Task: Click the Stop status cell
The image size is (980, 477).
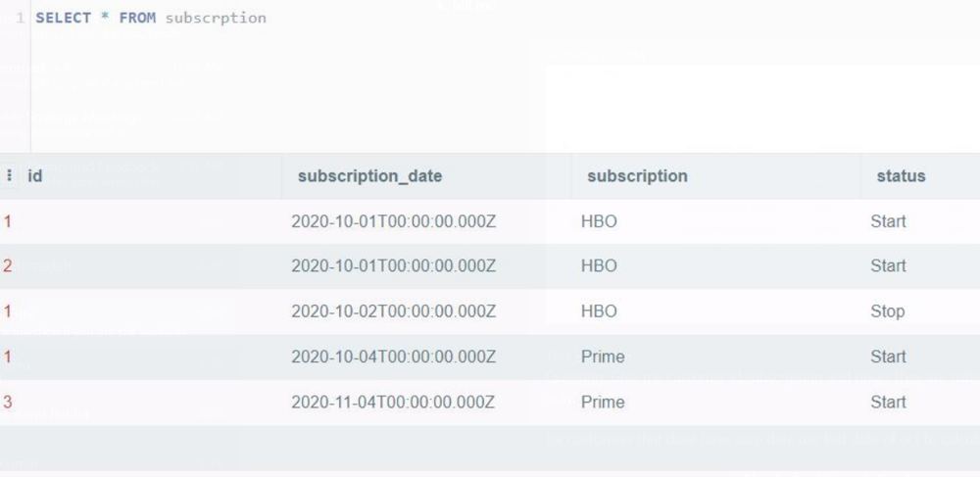Action: click(887, 311)
